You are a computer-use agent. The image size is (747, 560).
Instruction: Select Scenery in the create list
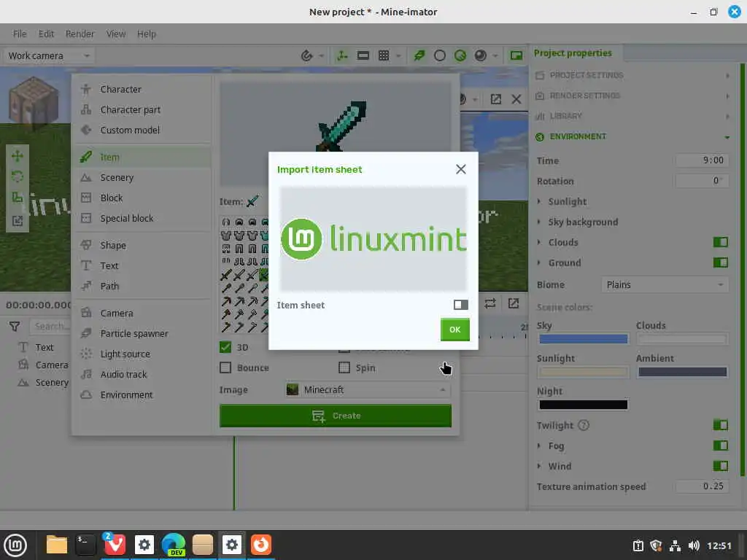(x=142, y=178)
